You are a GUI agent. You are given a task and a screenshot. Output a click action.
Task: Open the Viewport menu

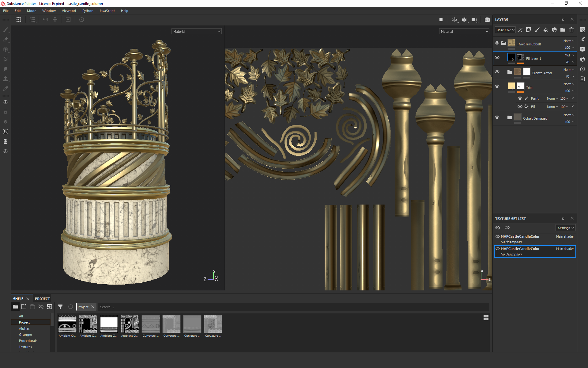pos(69,11)
